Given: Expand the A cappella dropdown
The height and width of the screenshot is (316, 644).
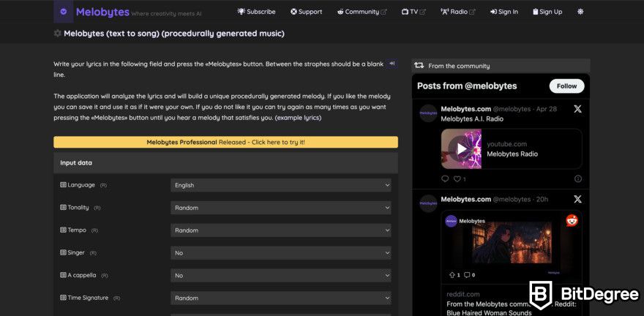Looking at the screenshot, I should [281, 275].
